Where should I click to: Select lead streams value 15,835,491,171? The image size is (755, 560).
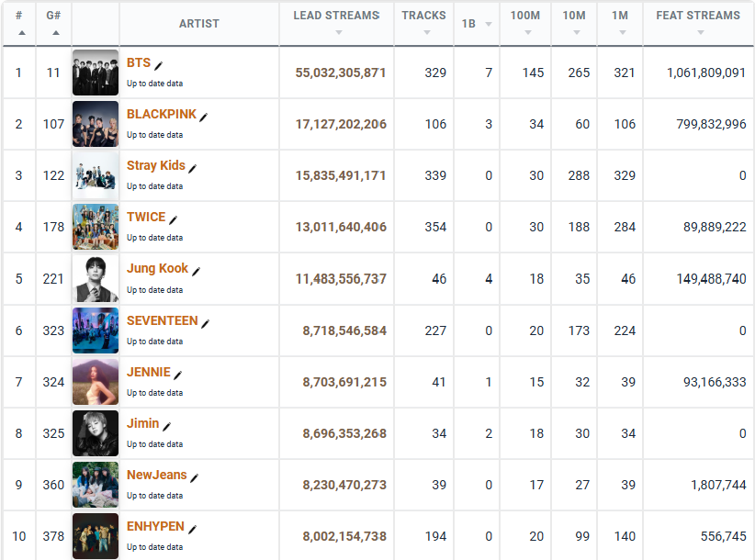(341, 176)
